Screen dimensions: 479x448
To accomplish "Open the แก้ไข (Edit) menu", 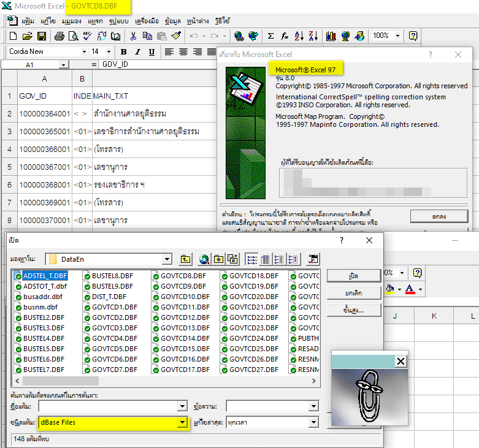I will point(48,21).
